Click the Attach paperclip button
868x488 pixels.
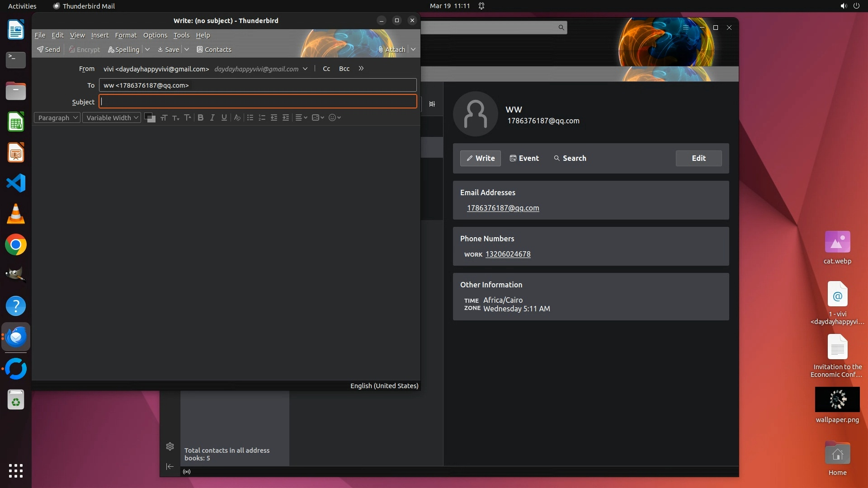click(x=392, y=49)
